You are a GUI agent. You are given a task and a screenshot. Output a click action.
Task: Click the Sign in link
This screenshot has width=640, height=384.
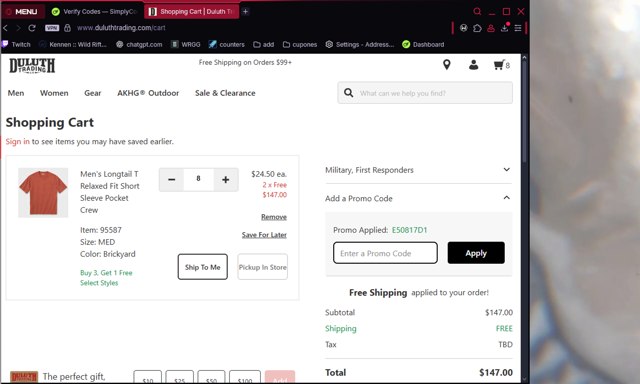(x=18, y=142)
